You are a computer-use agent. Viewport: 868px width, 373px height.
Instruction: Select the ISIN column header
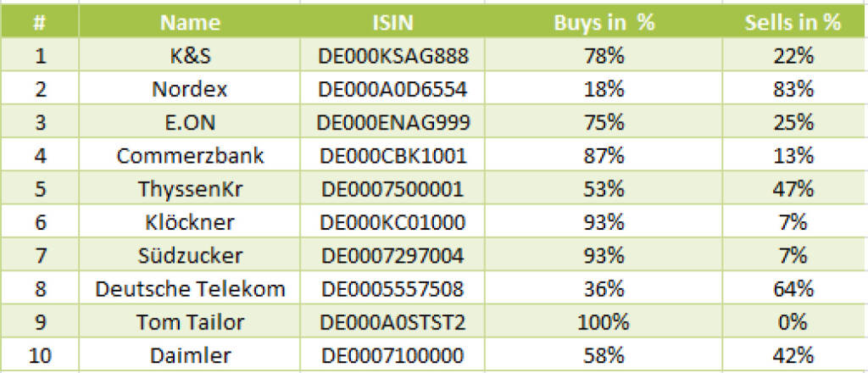point(392,23)
